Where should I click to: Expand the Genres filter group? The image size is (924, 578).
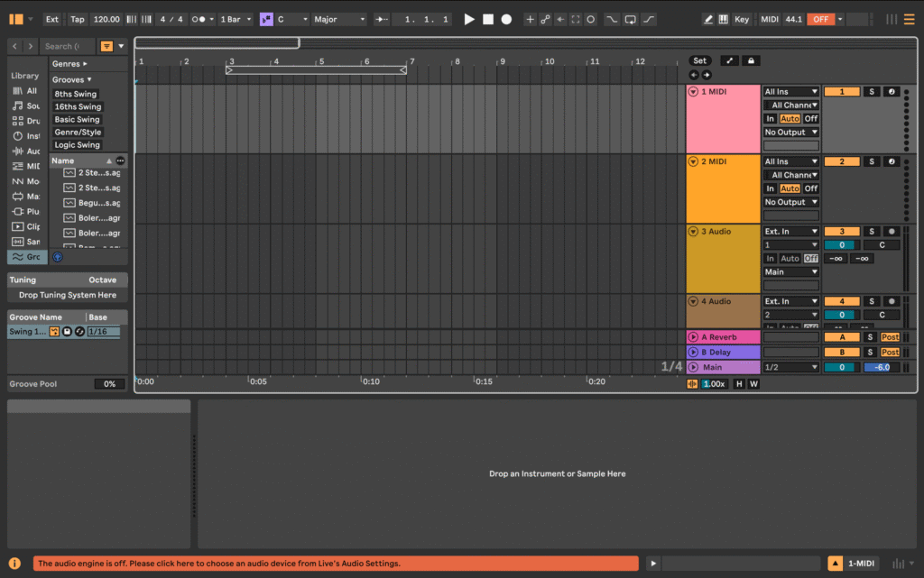point(69,63)
